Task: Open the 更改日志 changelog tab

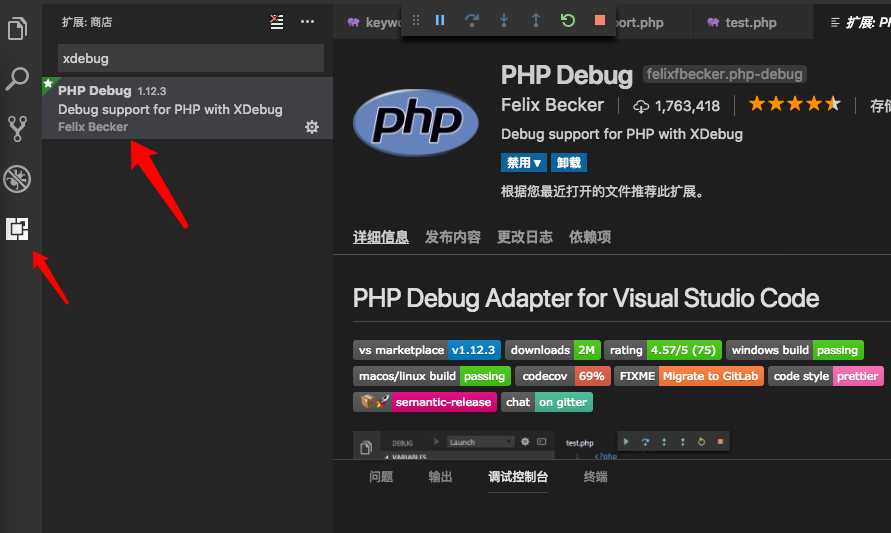Action: pyautogui.click(x=524, y=237)
